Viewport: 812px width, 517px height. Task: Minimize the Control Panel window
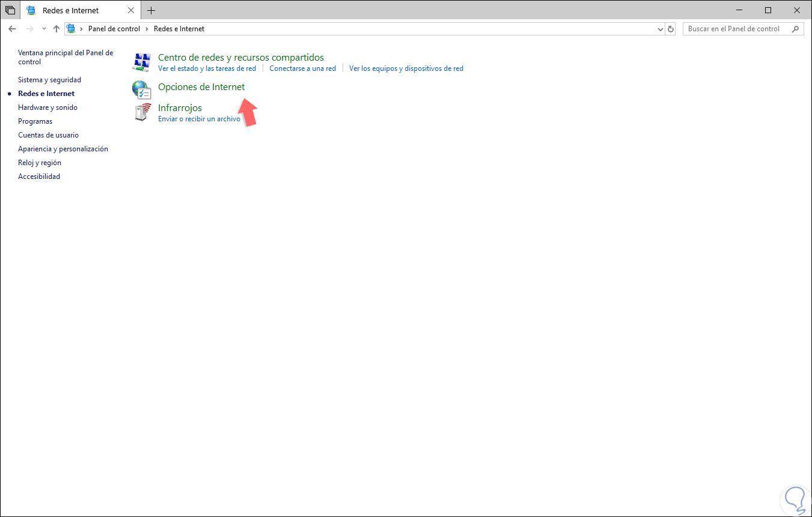click(740, 10)
